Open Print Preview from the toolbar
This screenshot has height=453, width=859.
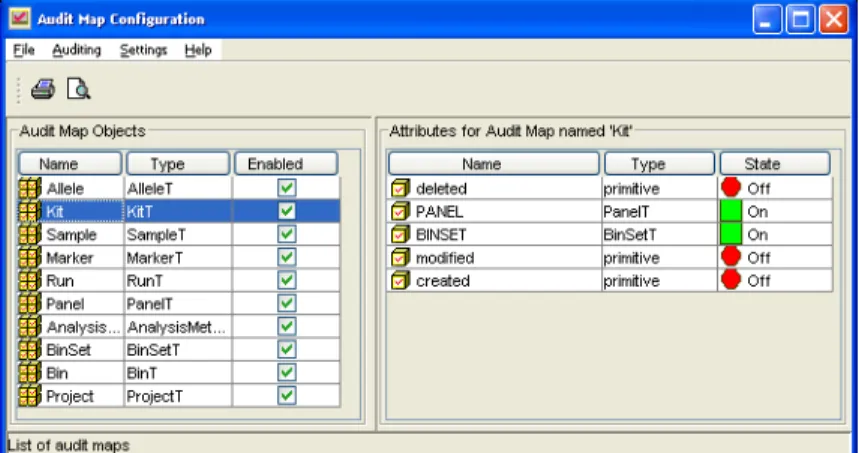coord(78,89)
